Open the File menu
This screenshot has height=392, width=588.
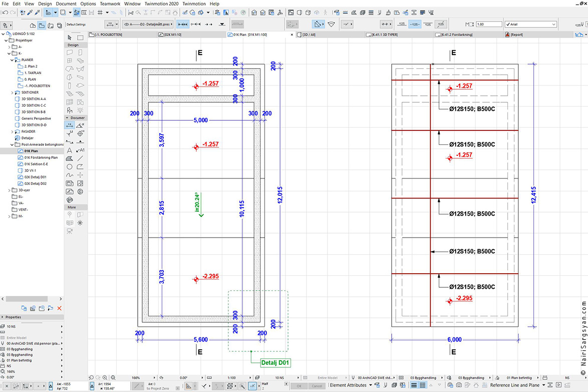tap(5, 4)
